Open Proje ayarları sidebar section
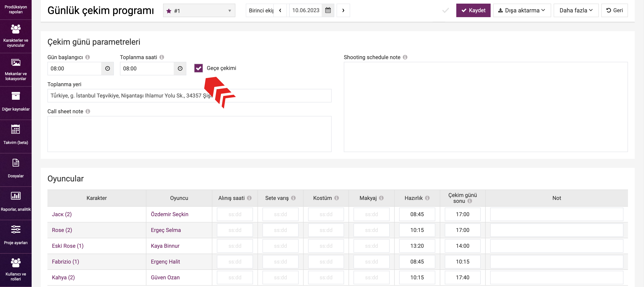This screenshot has width=644, height=287. point(16,236)
